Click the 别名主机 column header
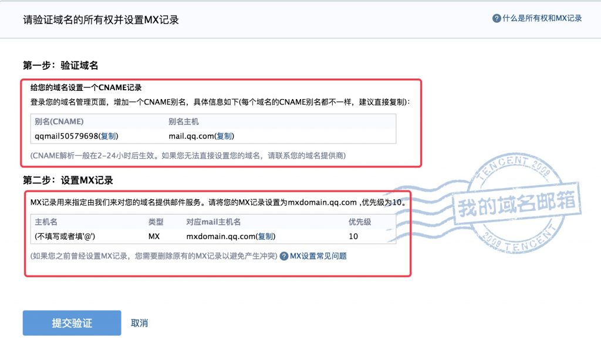Screen dimensions: 601x364 [184, 122]
